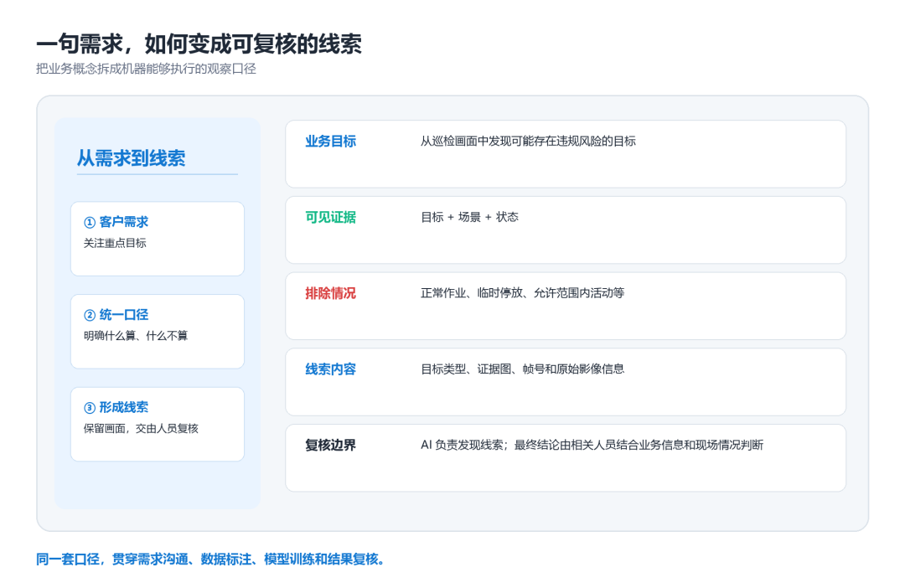Click the text "目标类型、证据图、帧号和原始影像信息"

(x=522, y=369)
